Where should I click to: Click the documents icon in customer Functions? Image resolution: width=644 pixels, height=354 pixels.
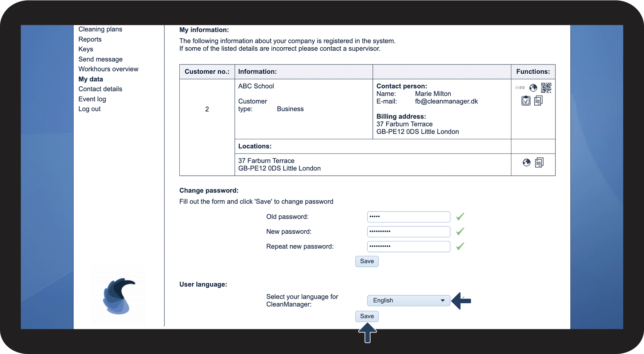click(538, 101)
